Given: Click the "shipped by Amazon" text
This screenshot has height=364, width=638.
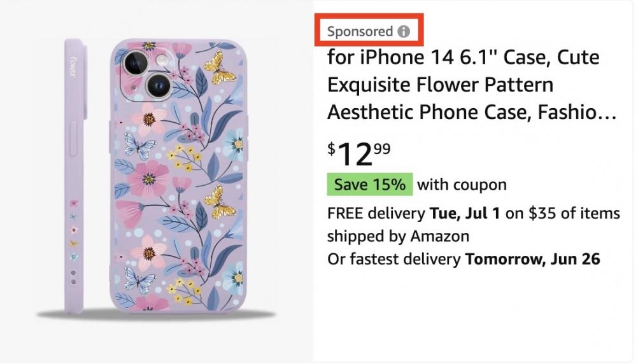Looking at the screenshot, I should pyautogui.click(x=398, y=236).
